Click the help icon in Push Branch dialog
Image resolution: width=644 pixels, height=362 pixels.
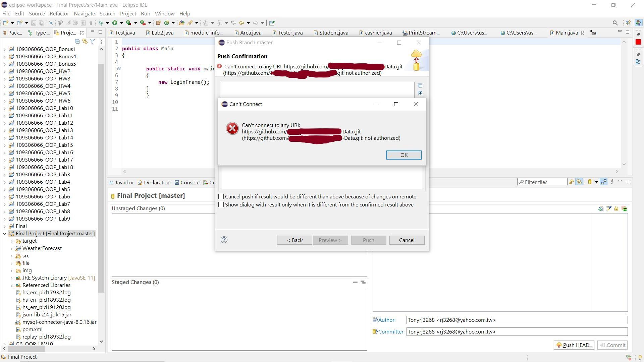pos(224,240)
